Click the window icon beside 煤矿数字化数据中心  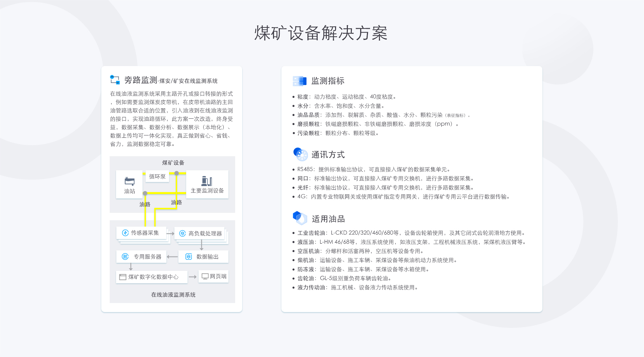[123, 277]
